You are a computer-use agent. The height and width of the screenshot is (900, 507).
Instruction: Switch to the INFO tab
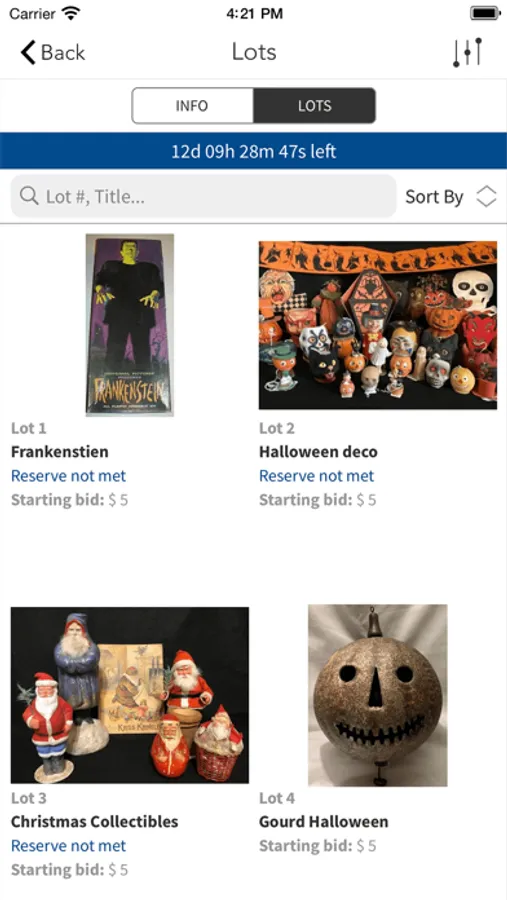tap(192, 106)
